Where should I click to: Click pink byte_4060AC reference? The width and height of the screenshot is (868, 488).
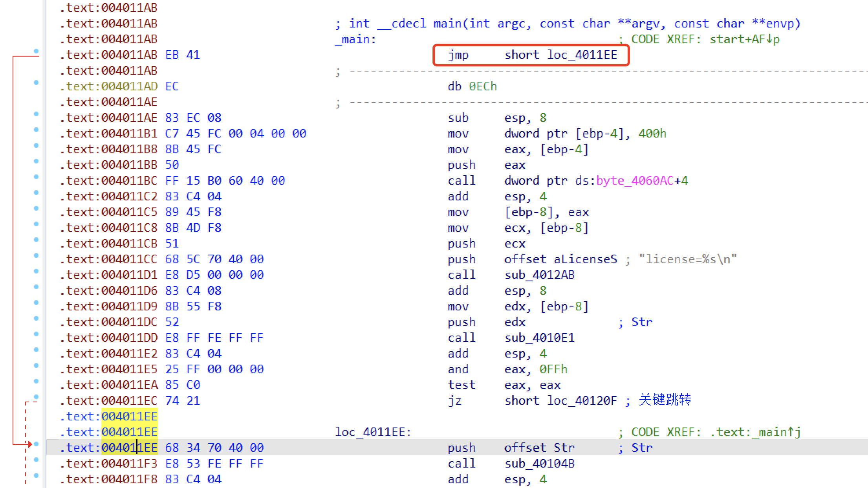[634, 181]
